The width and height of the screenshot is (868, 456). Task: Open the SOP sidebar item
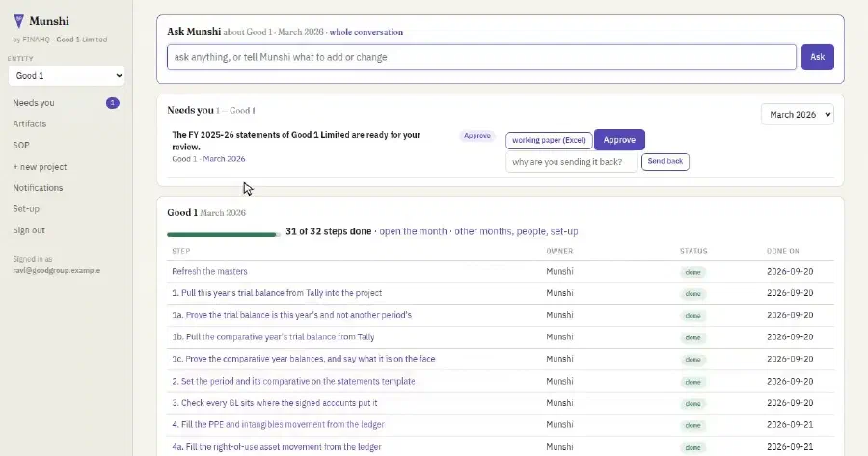pos(21,145)
